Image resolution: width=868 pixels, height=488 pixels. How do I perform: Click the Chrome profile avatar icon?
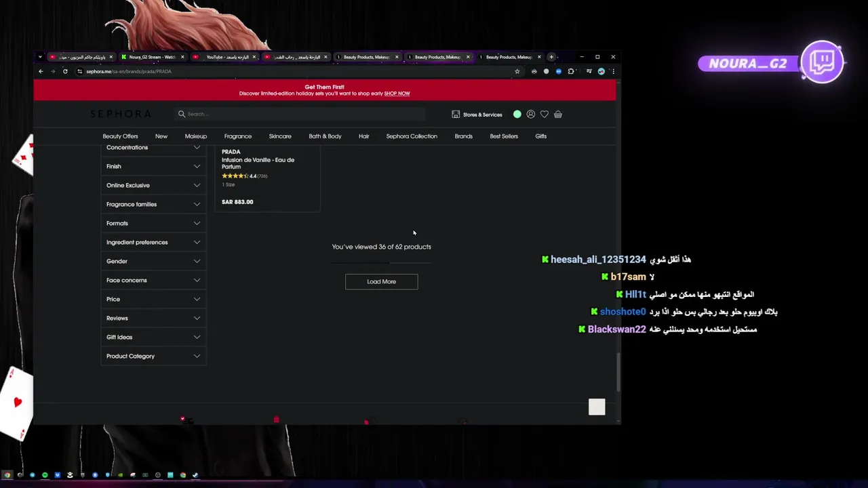(x=601, y=71)
